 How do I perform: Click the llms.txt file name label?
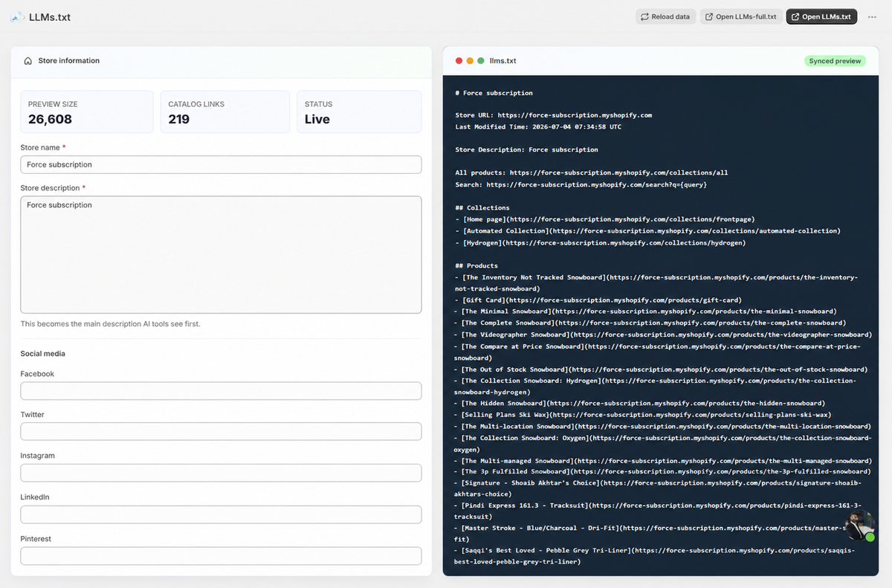[503, 61]
